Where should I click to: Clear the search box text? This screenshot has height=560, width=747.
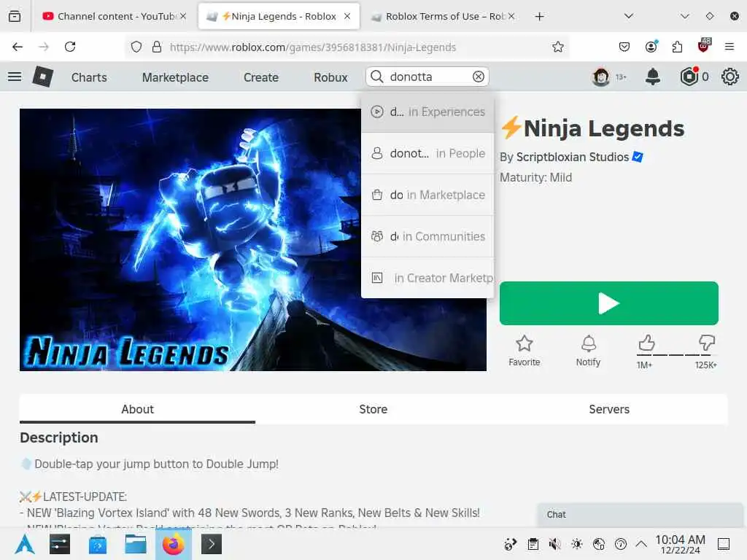(479, 77)
